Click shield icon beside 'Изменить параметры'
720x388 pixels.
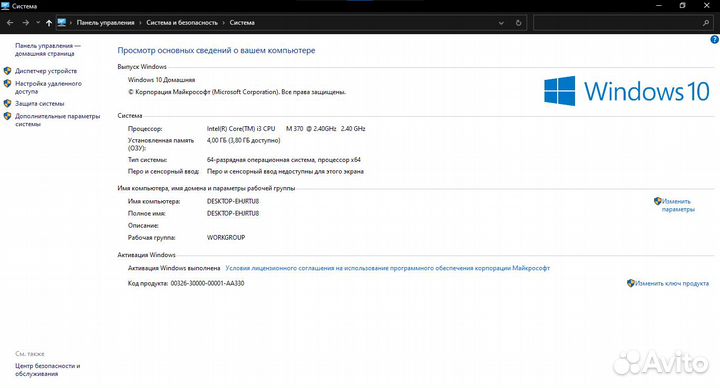(658, 201)
